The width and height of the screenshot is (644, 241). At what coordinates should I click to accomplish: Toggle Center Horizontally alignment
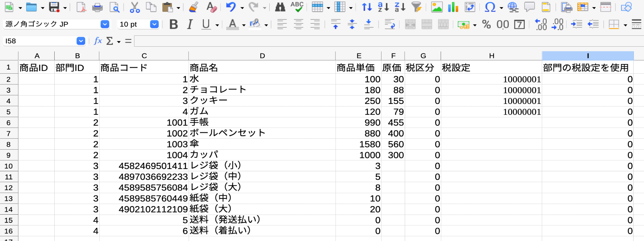[x=299, y=24]
